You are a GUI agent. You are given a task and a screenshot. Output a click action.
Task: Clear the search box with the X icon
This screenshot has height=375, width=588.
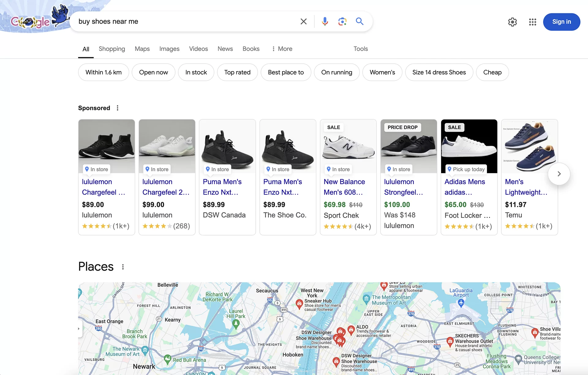click(303, 21)
